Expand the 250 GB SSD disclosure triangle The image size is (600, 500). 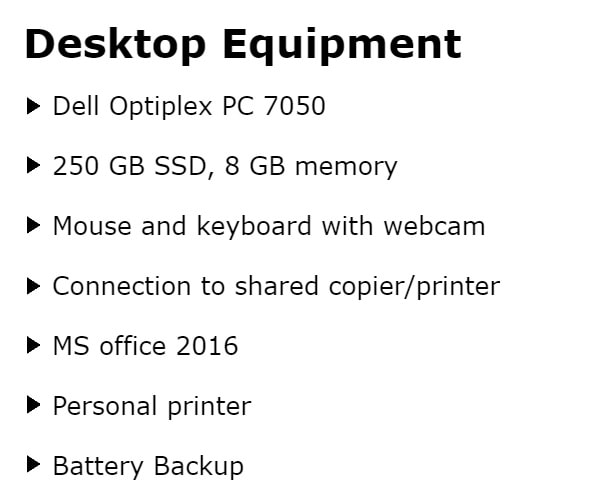coord(33,165)
